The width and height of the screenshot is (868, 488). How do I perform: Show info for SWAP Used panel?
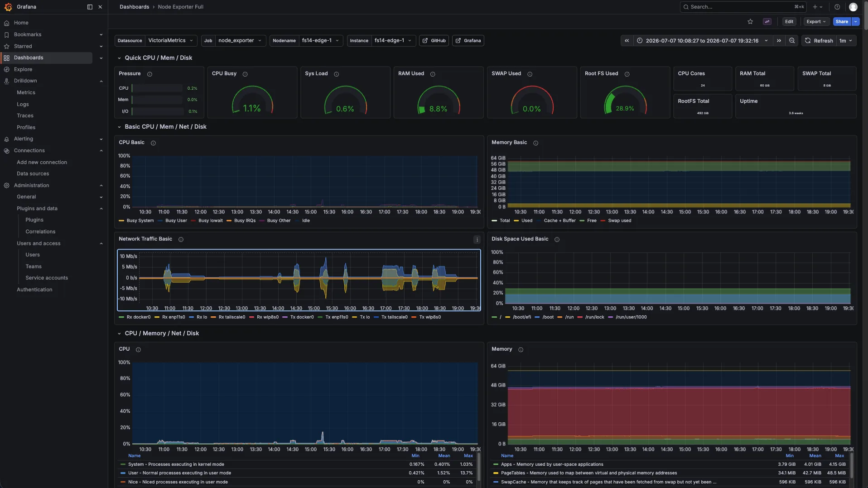click(530, 74)
